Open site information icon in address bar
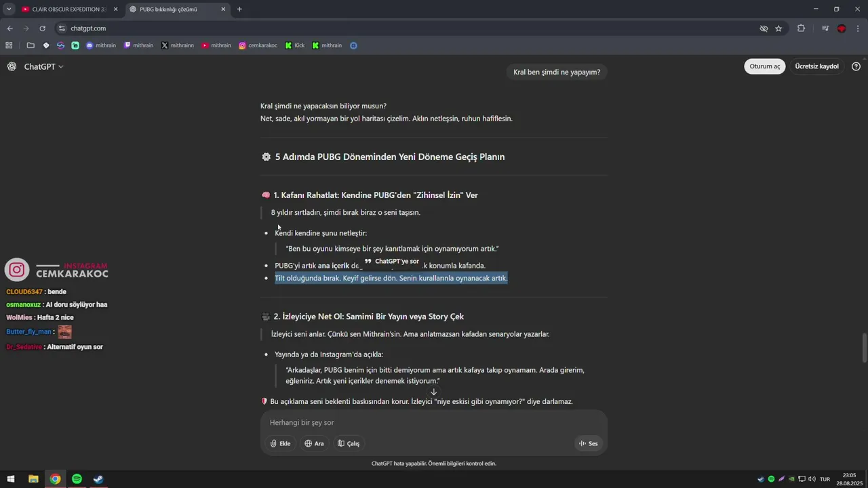Viewport: 868px width, 488px height. [62, 28]
